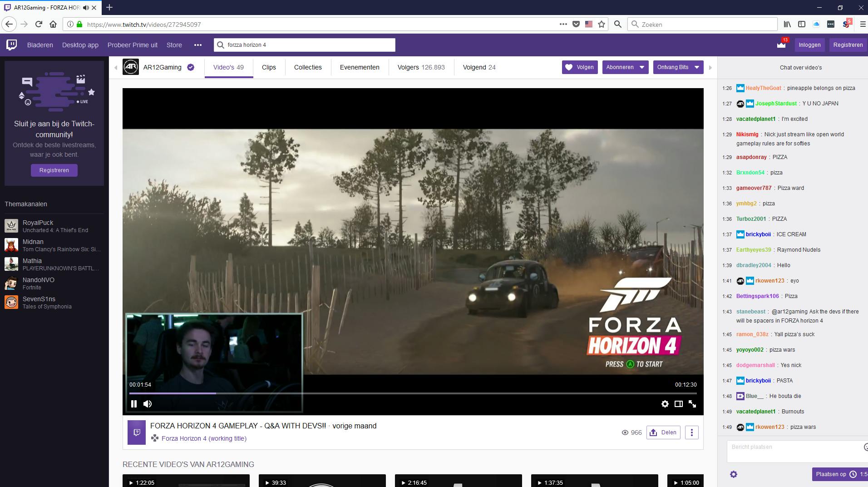This screenshot has height=487, width=868.
Task: Click the Registreren button in the sidebar
Action: point(54,170)
